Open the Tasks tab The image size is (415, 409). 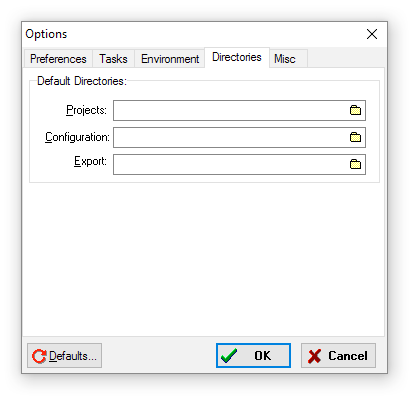113,59
